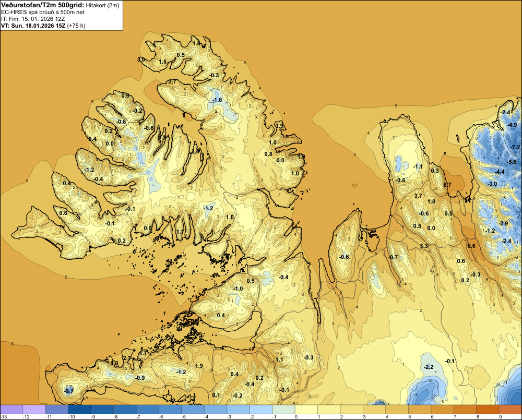The width and height of the screenshot is (522, 420).
Task: Click the '(+75 h)' forecast offset
Action: 76,26
